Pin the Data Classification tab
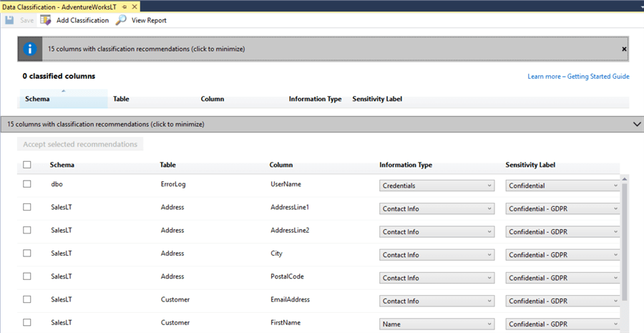The width and height of the screenshot is (644, 333). click(124, 6)
